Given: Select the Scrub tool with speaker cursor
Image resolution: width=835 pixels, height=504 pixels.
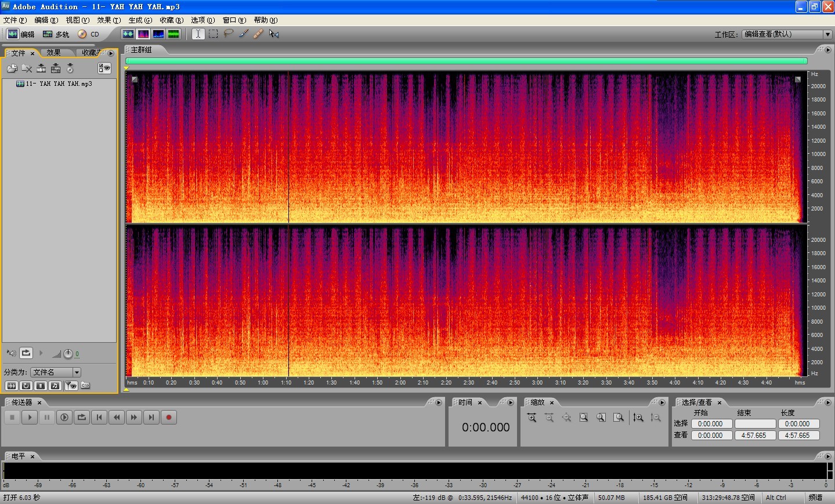Looking at the screenshot, I should [x=274, y=34].
